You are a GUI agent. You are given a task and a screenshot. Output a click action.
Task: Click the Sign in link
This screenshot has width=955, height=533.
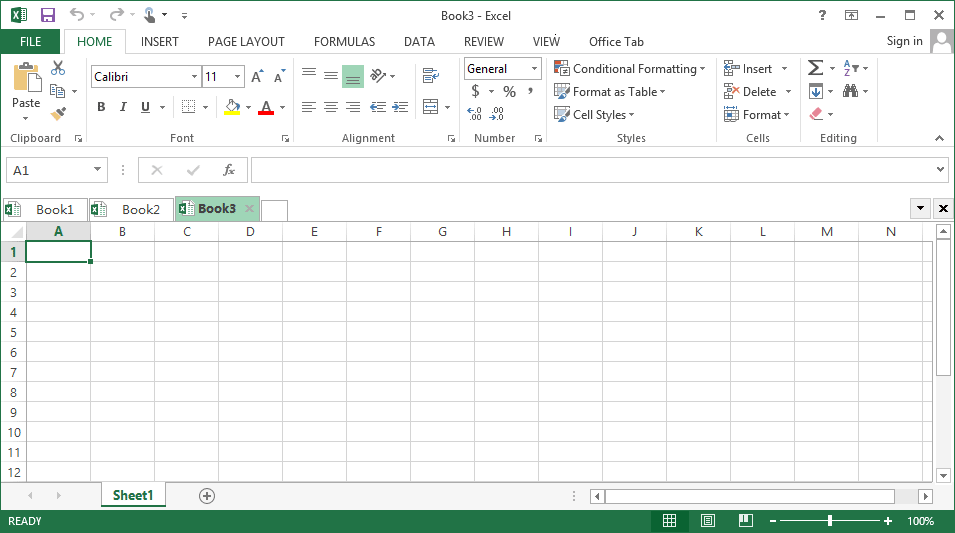[904, 41]
